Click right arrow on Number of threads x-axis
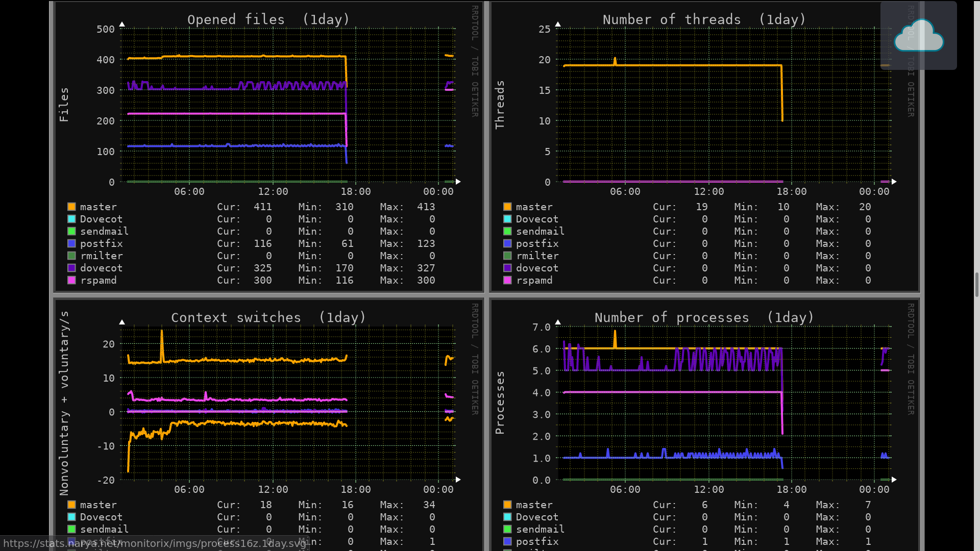 (x=894, y=182)
